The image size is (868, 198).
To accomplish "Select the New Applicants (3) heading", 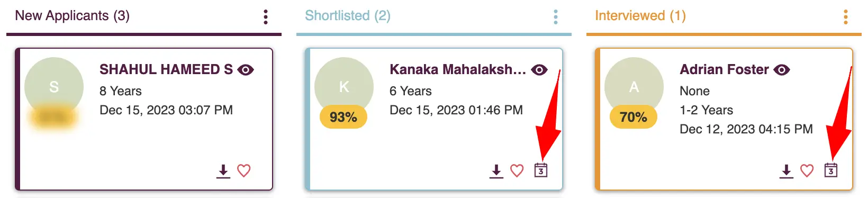I will (73, 16).
